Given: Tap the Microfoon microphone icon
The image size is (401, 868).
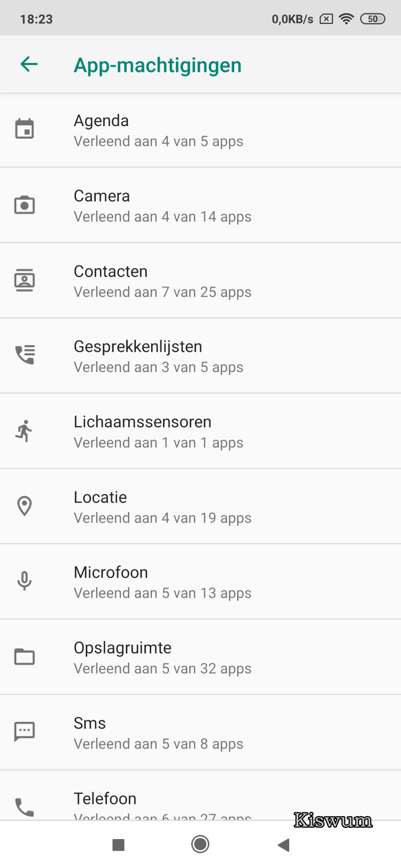Looking at the screenshot, I should 24,581.
